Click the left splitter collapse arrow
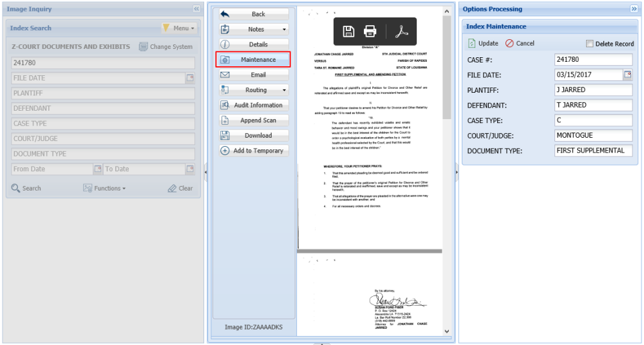 coord(206,173)
